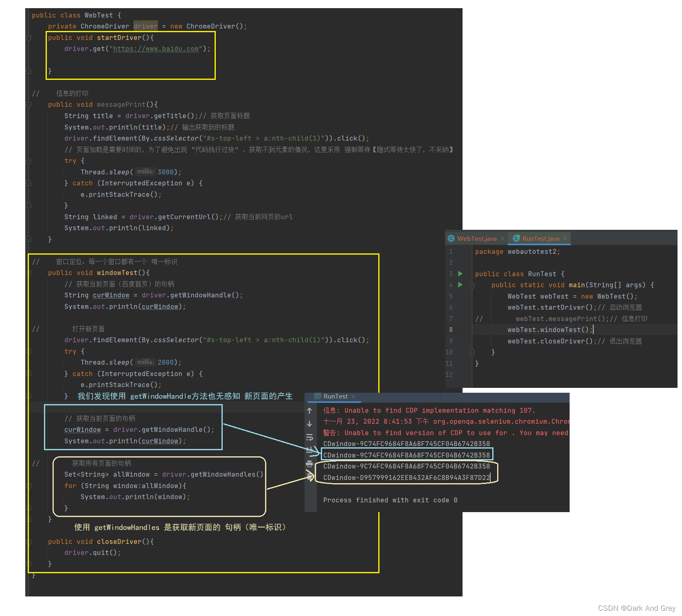682x616 pixels.
Task: Click line number 12 in RunTest gutter
Action: tap(449, 374)
